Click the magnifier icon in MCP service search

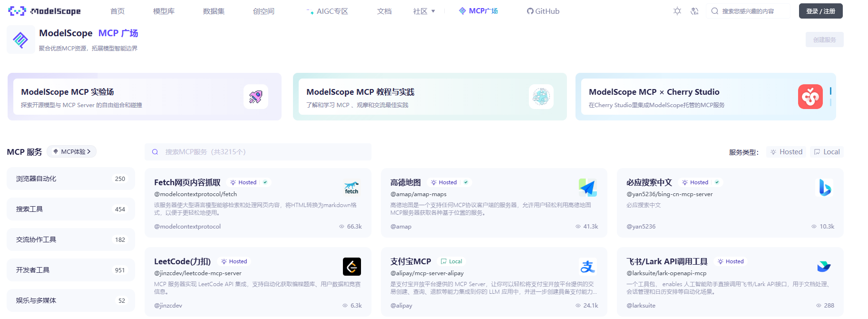click(x=155, y=152)
